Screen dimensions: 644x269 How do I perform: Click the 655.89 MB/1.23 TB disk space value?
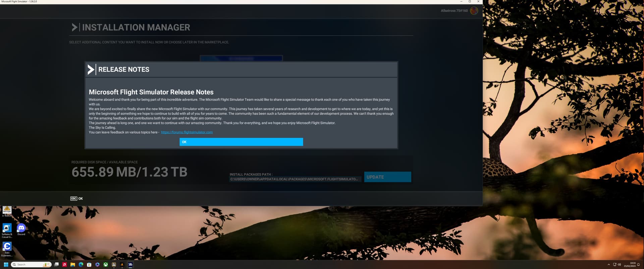coord(129,172)
